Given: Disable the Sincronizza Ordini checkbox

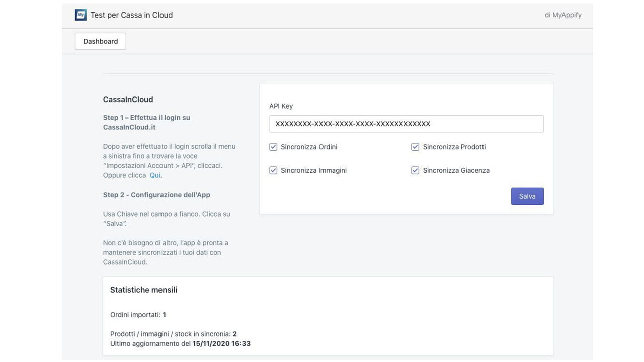Looking at the screenshot, I should coord(273,146).
